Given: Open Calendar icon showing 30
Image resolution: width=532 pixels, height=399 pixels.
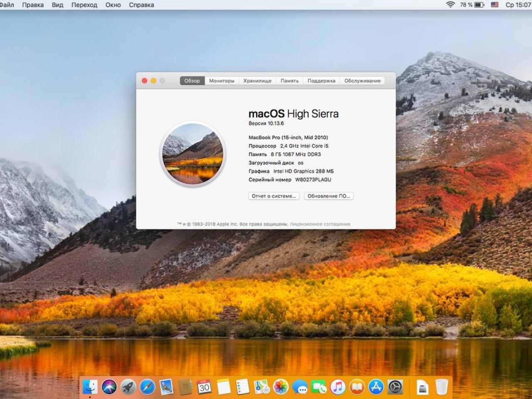Looking at the screenshot, I should point(204,387).
